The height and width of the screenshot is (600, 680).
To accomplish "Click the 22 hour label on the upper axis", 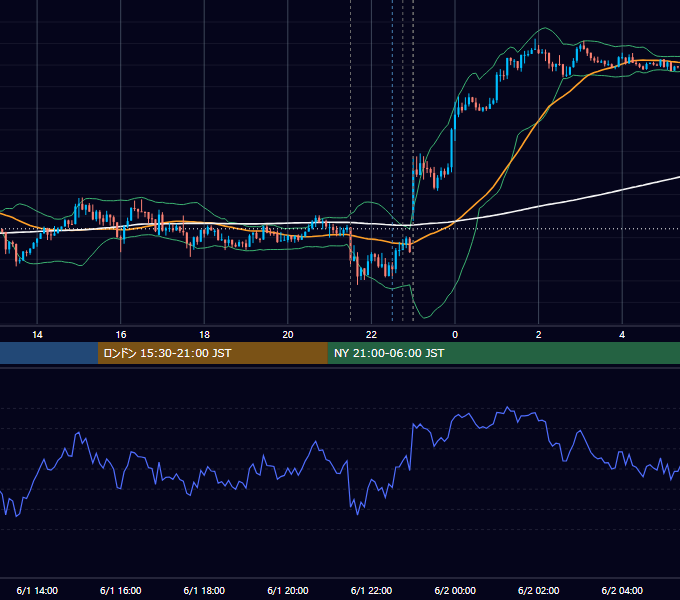I will (x=371, y=335).
